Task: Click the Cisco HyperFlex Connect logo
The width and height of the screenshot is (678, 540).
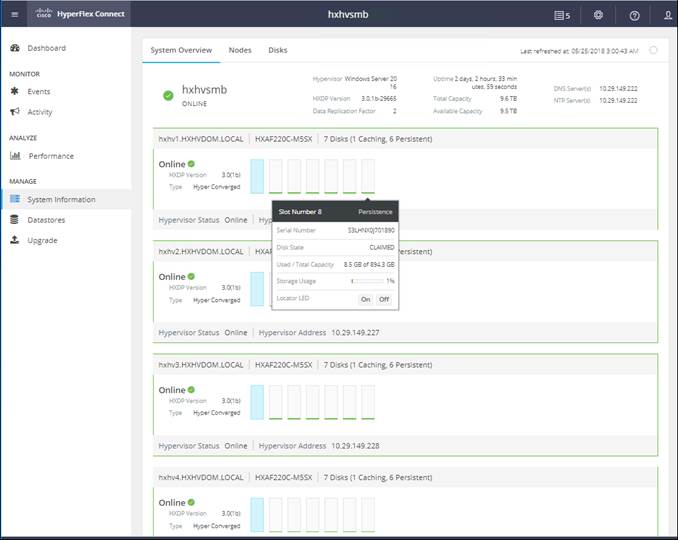Action: coord(80,14)
